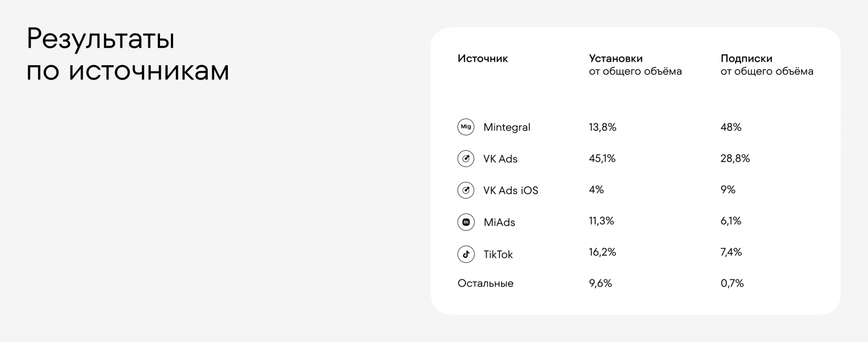Viewport: 868px width, 342px height.
Task: Click TikTok installs value 16,2%
Action: click(x=602, y=252)
